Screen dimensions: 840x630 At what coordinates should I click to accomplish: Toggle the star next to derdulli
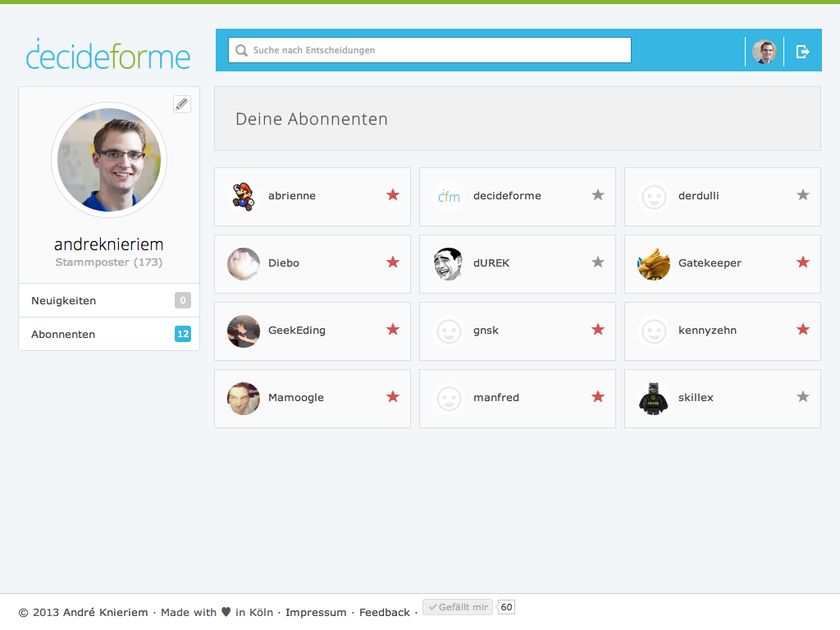click(x=803, y=195)
